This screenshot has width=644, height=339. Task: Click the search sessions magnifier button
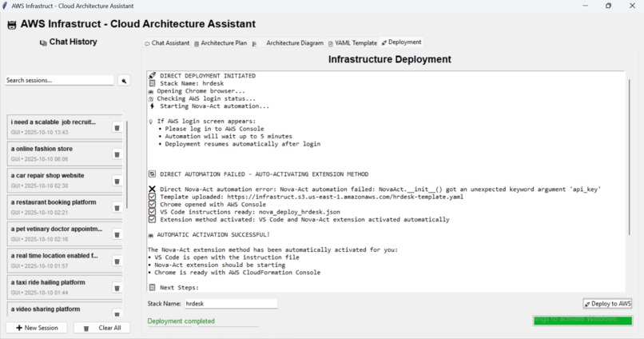[x=124, y=81]
